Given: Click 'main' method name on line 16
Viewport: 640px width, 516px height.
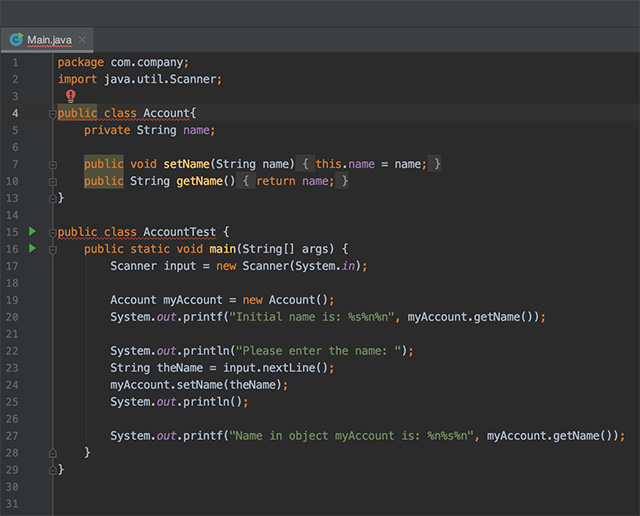Looking at the screenshot, I should tap(222, 249).
